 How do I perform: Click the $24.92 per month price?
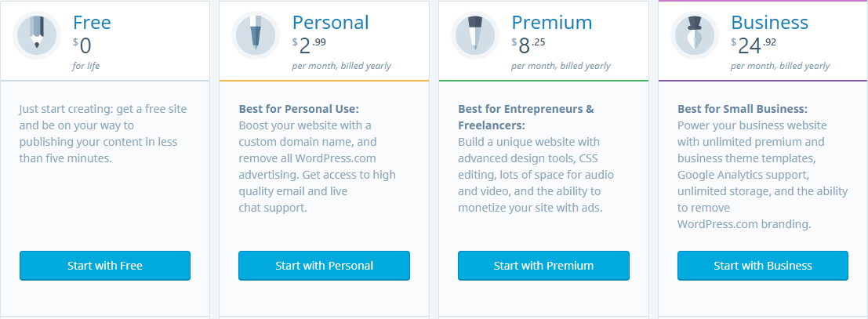tap(780, 54)
